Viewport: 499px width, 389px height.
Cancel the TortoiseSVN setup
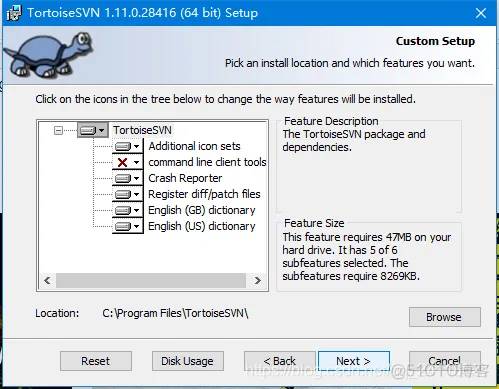(445, 361)
